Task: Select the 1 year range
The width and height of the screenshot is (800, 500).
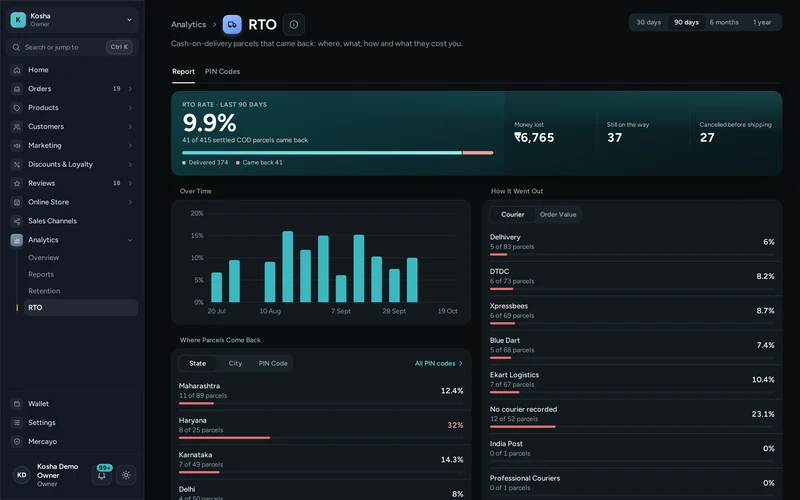Action: pyautogui.click(x=762, y=22)
